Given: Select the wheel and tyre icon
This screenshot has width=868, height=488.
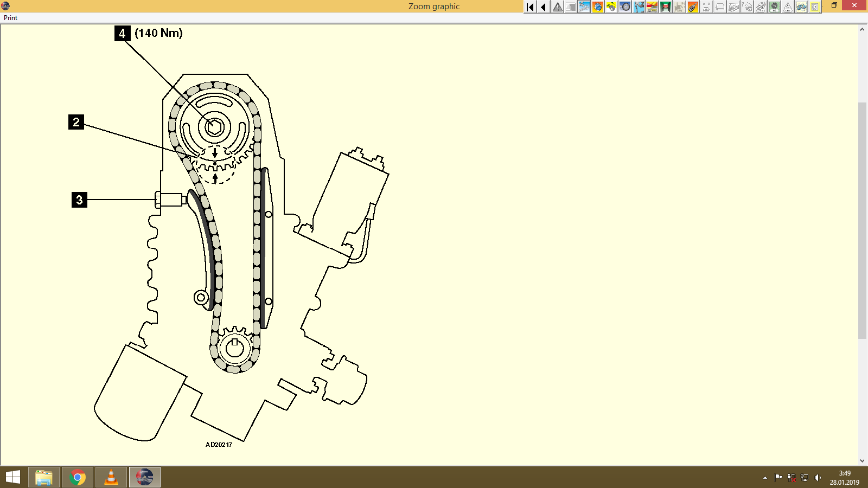Looking at the screenshot, I should (624, 7).
